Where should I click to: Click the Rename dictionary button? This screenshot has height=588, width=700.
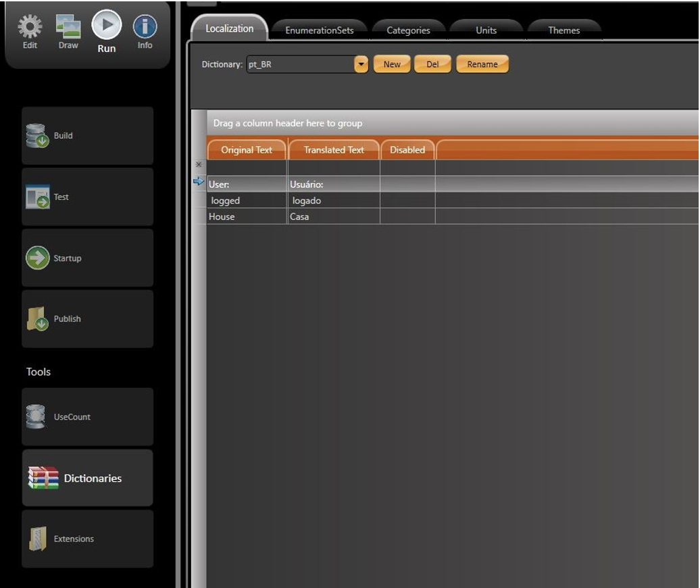482,65
